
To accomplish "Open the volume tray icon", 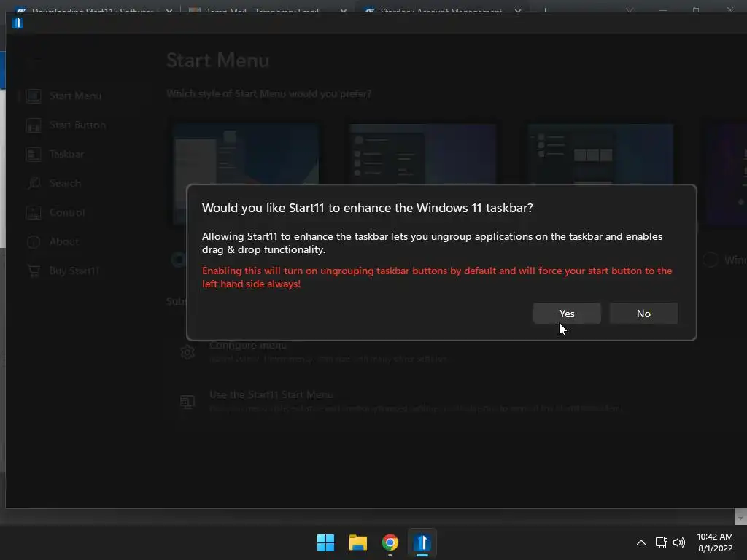I will [679, 542].
